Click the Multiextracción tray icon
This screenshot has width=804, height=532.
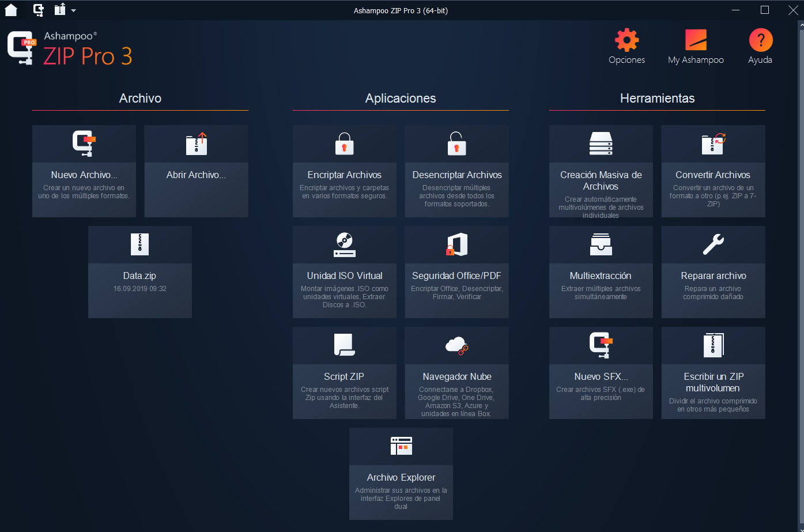(601, 244)
